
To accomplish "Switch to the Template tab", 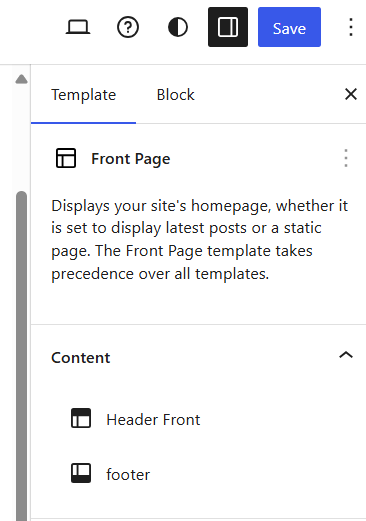I will (83, 95).
